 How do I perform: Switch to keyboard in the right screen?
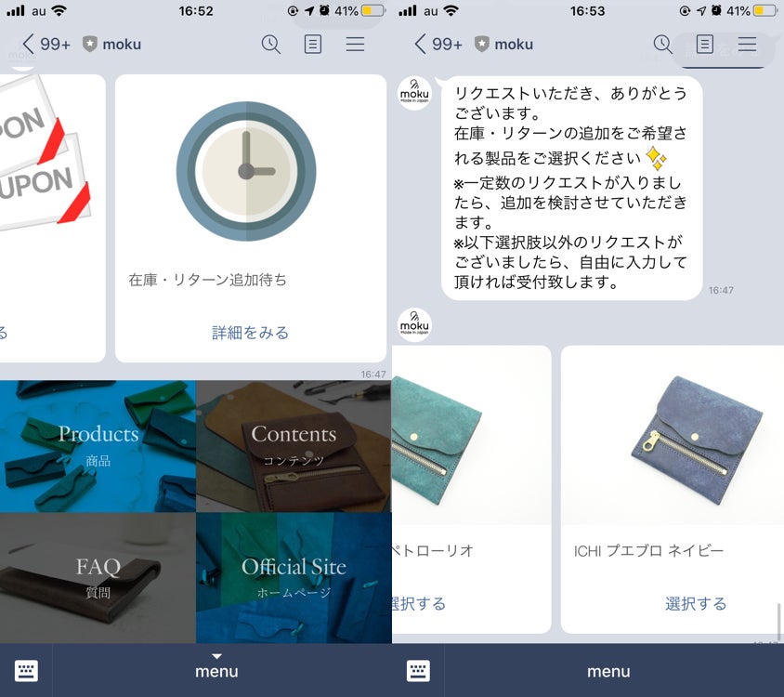pos(418,670)
